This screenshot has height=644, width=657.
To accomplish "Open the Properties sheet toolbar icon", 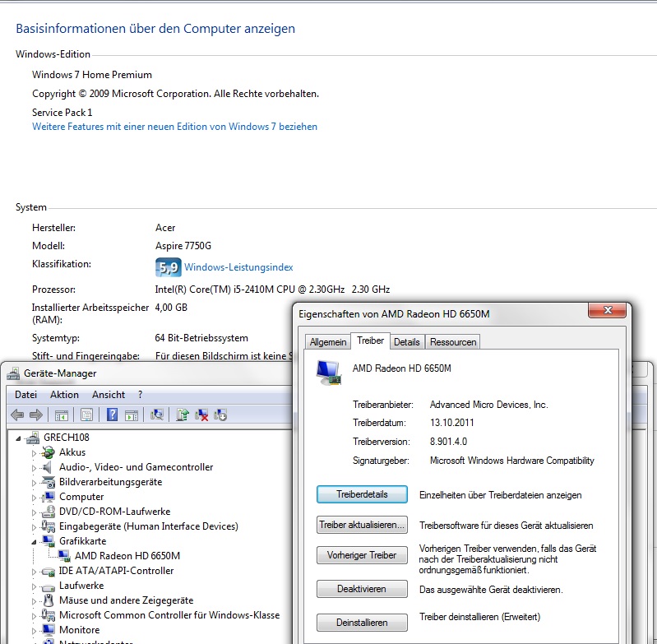I will point(86,415).
